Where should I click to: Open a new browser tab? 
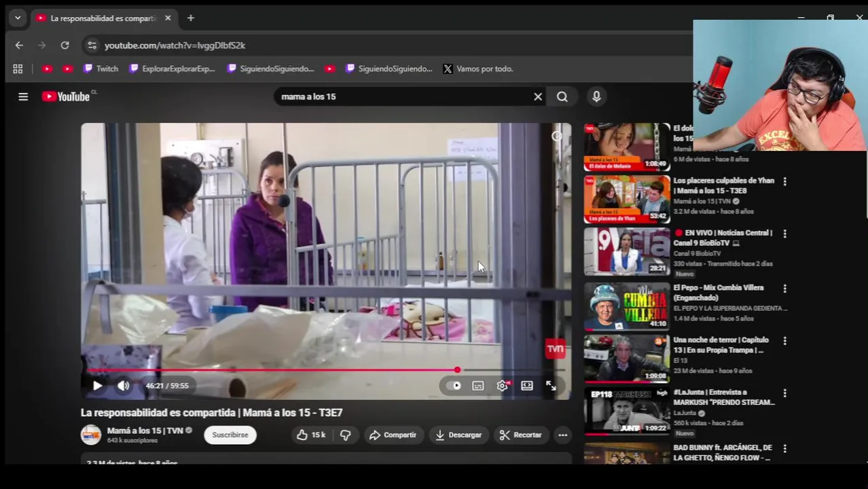(191, 18)
